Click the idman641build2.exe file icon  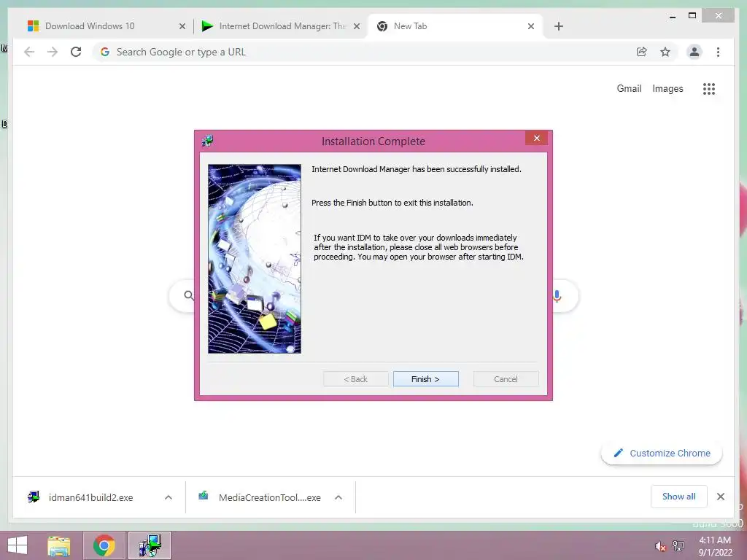(34, 497)
